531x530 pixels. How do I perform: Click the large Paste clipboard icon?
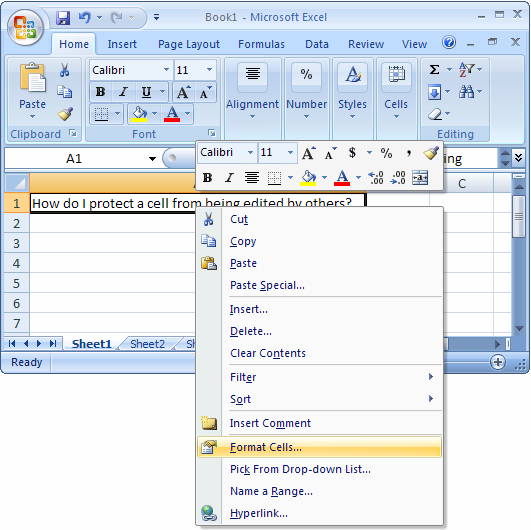click(x=32, y=78)
